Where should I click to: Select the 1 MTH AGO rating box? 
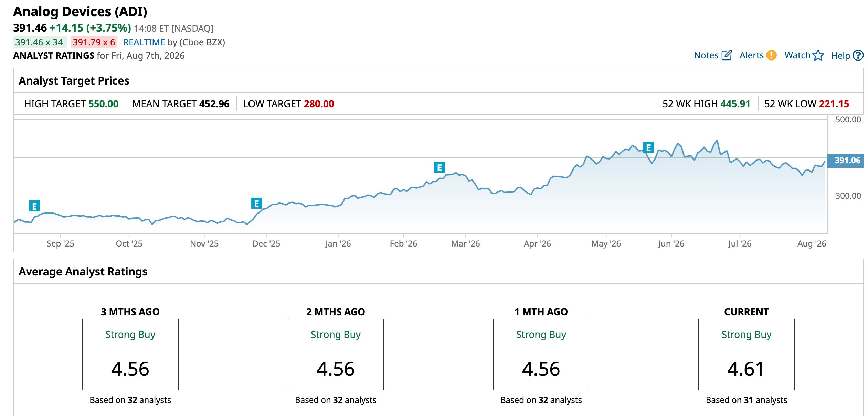pos(541,354)
